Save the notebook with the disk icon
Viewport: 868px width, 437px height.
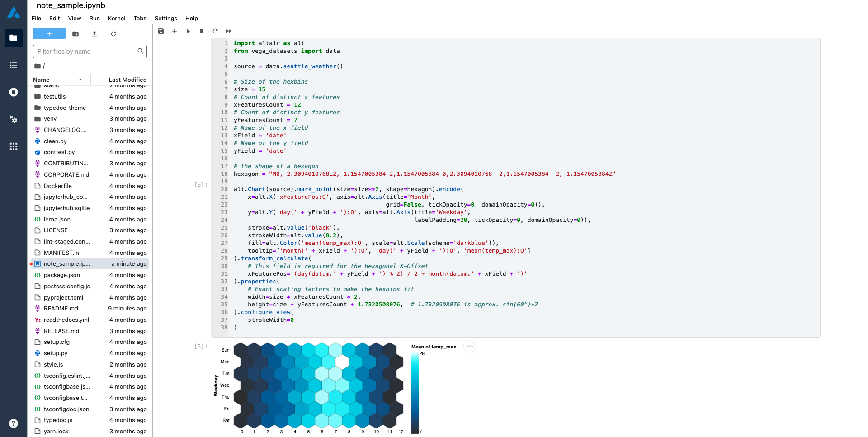(161, 31)
